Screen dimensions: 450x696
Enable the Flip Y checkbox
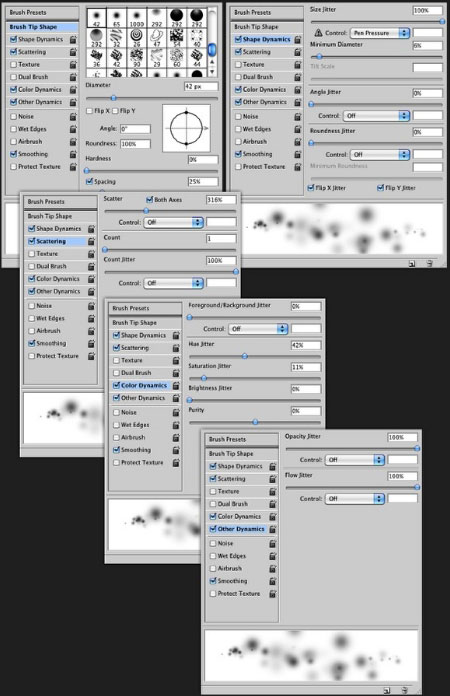[x=115, y=111]
